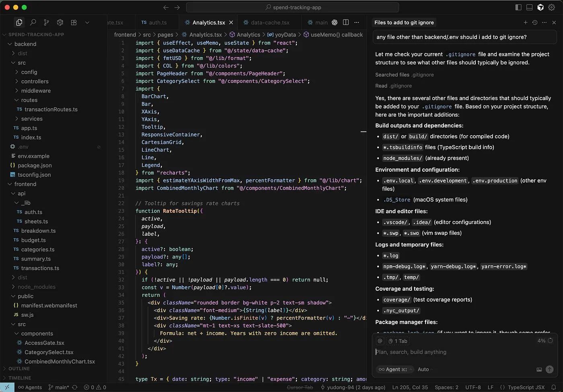Open notifications bell in status bar
The image size is (563, 392).
point(554,387)
